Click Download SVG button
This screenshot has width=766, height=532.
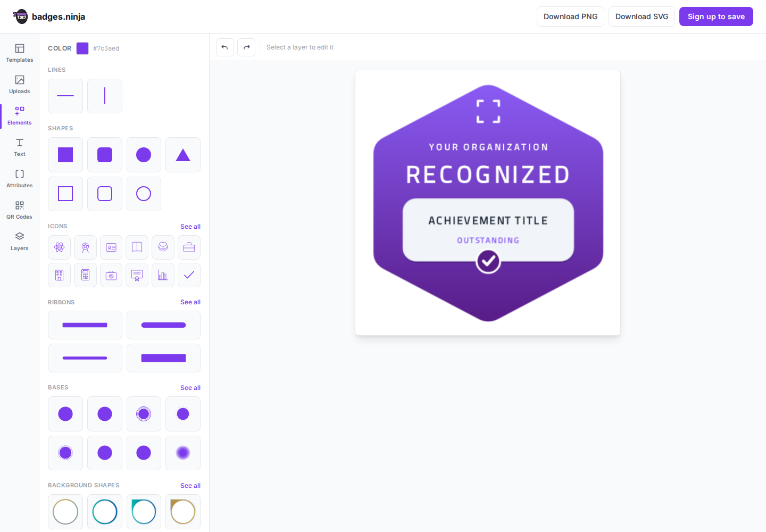(x=642, y=16)
